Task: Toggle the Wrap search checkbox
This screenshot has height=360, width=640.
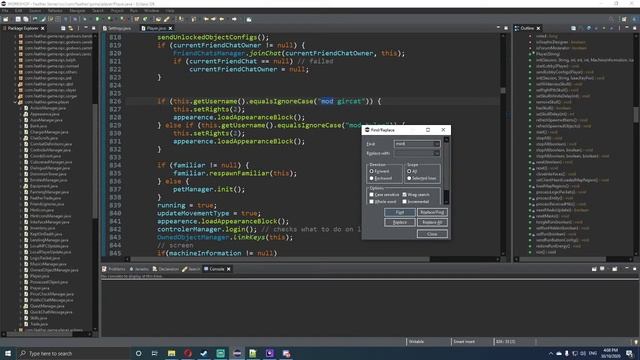Action: tap(404, 195)
